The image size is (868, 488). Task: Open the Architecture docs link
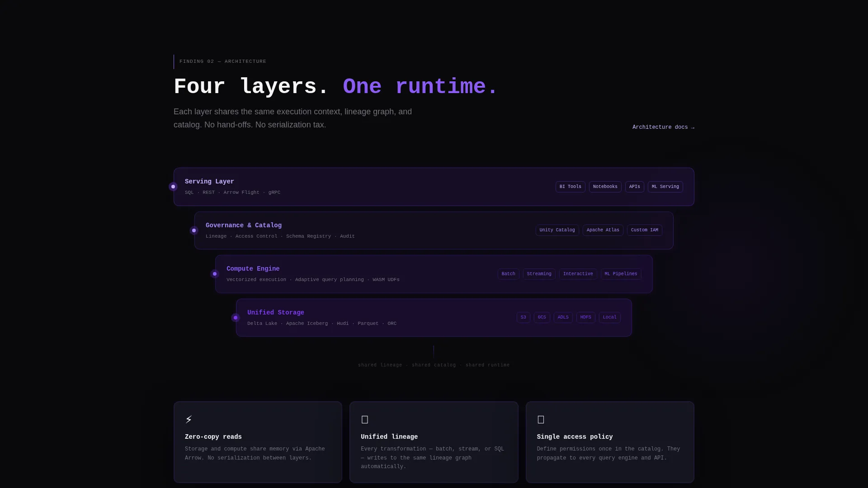[663, 127]
